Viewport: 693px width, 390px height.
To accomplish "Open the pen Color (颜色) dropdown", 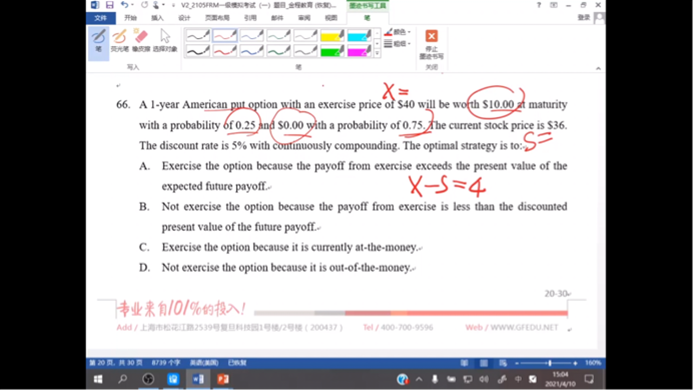I will (397, 32).
